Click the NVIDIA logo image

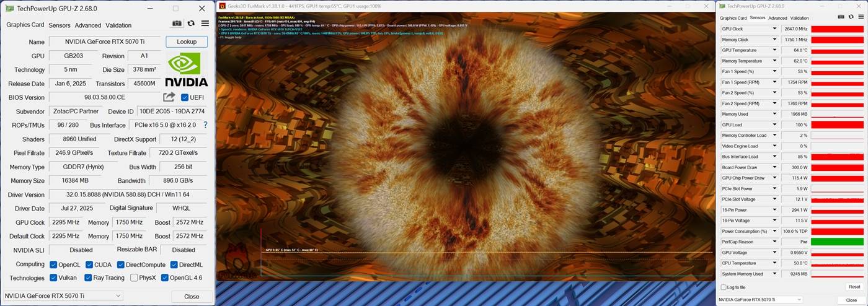187,69
